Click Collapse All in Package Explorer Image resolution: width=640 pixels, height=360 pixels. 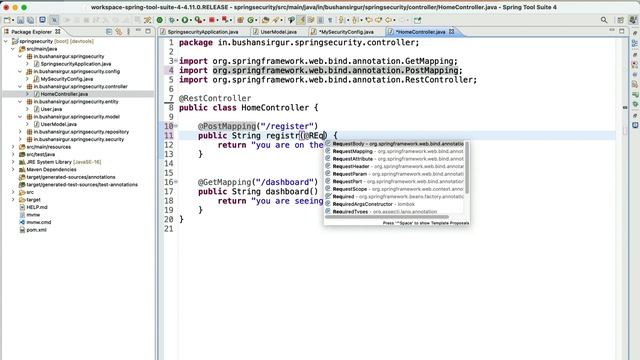109,31
